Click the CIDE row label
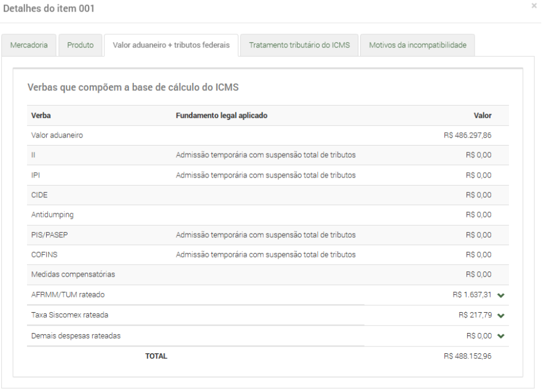 coord(39,195)
